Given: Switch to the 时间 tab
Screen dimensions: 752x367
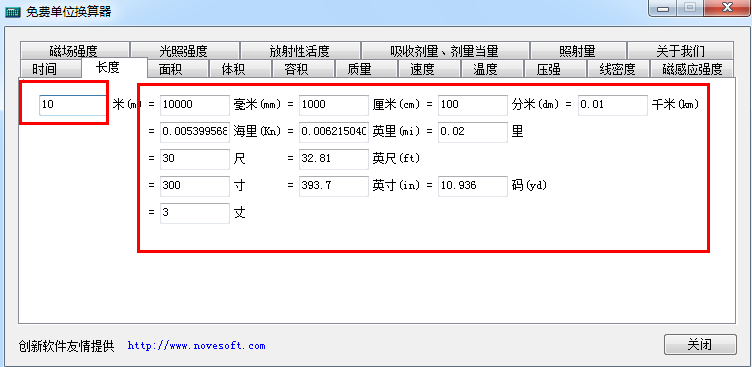Looking at the screenshot, I should [51, 69].
